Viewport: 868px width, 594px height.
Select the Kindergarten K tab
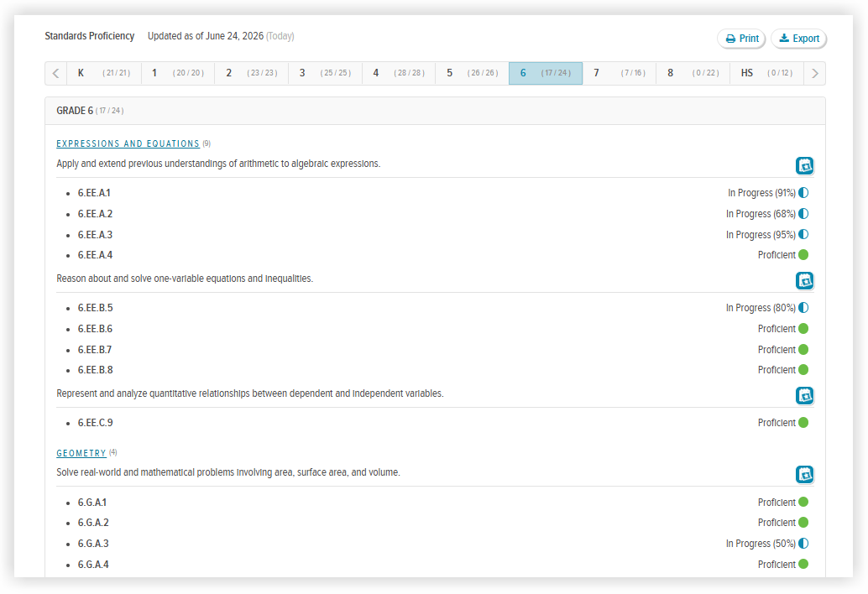tap(104, 74)
